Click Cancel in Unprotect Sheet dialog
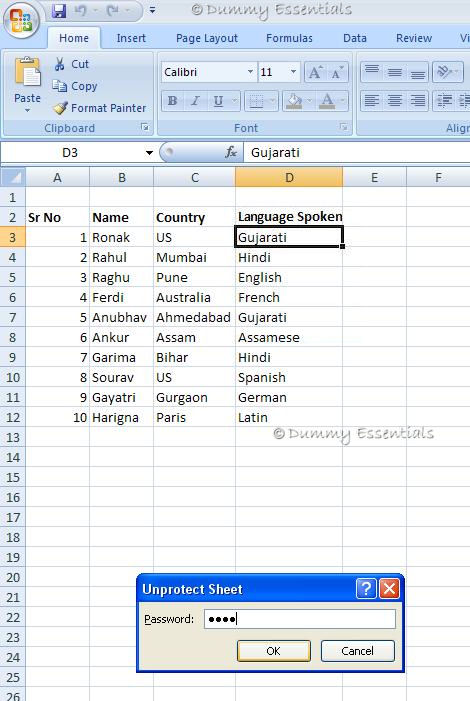The width and height of the screenshot is (470, 701). pos(357,651)
